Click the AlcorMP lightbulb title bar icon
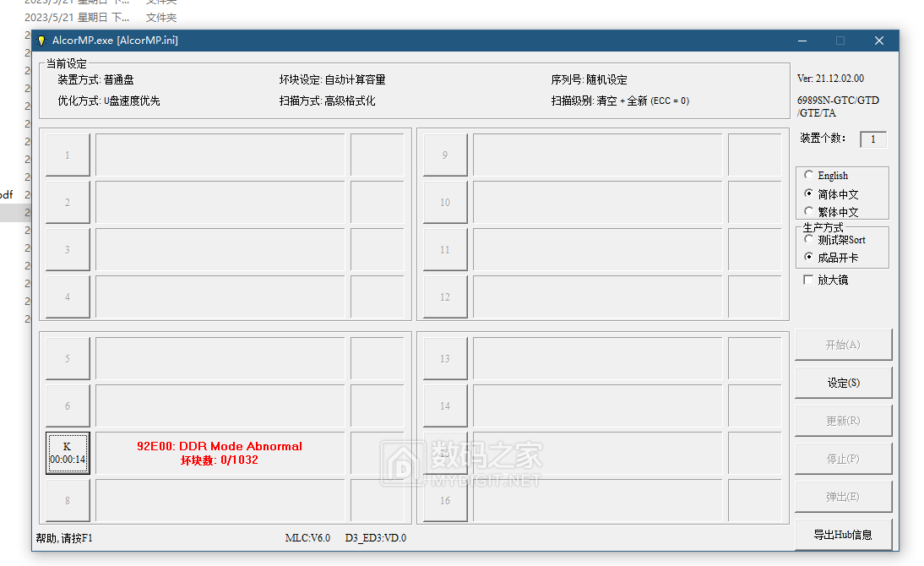The height and width of the screenshot is (566, 924). click(41, 41)
